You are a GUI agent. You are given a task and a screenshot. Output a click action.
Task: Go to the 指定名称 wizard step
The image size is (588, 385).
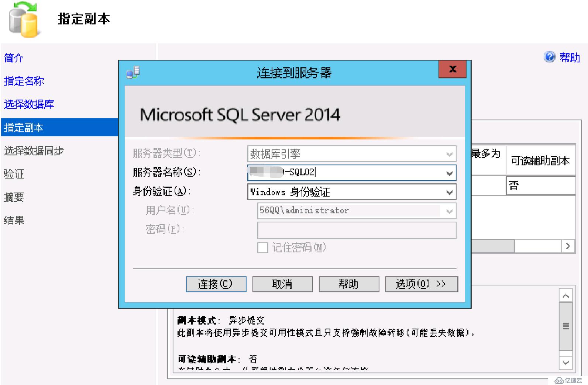point(24,81)
